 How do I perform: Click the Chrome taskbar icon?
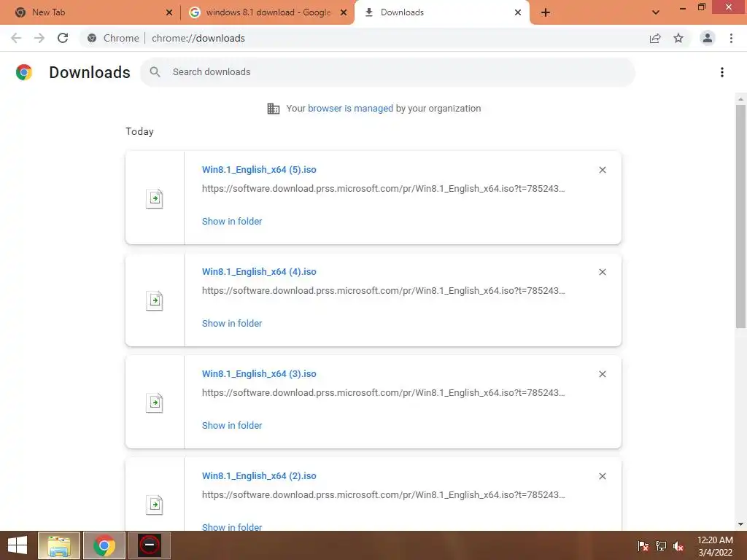pyautogui.click(x=104, y=545)
